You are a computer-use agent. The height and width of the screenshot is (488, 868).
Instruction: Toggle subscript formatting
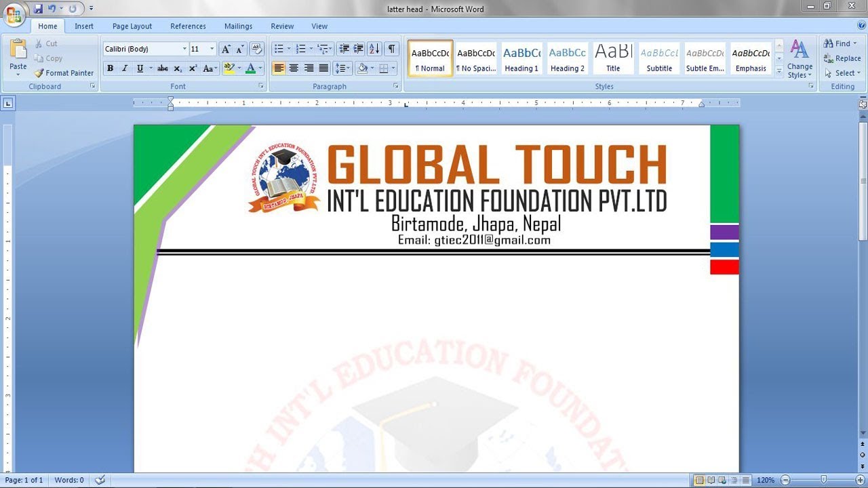point(178,68)
